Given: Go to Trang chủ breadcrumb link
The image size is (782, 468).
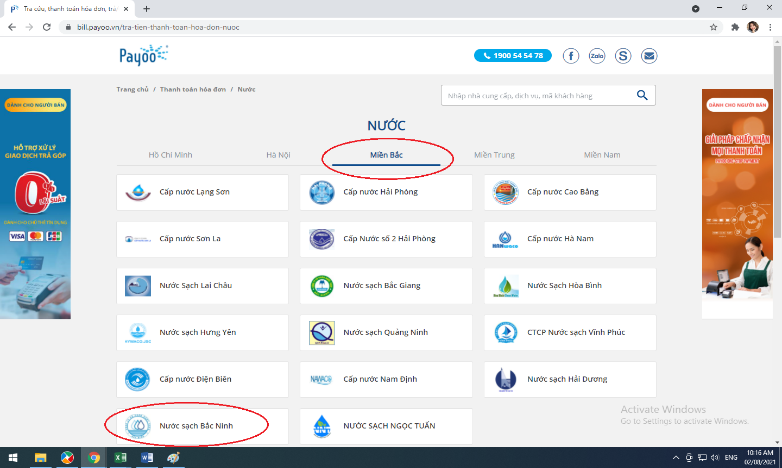Looking at the screenshot, I should (x=132, y=89).
